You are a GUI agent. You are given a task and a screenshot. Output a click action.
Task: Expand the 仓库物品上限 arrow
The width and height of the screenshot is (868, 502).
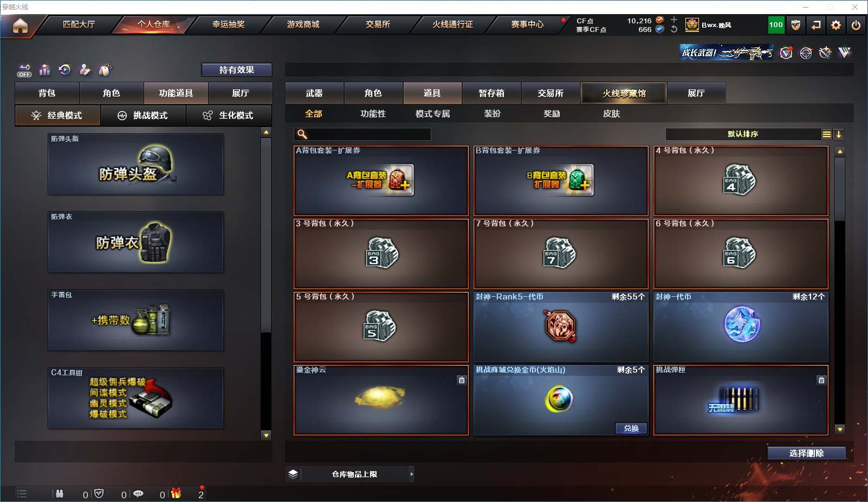click(x=412, y=474)
